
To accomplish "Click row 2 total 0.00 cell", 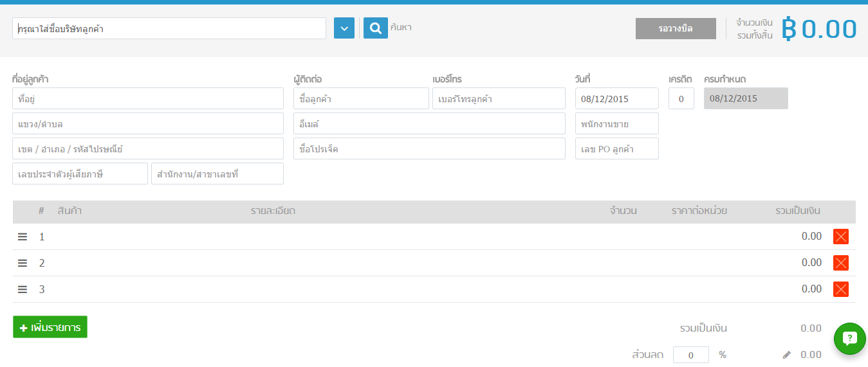I will coord(811,263).
